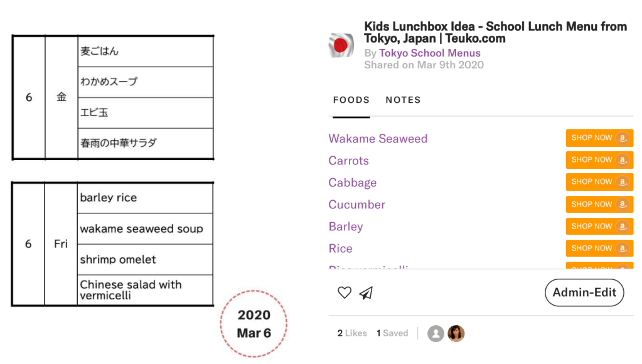Image resolution: width=642 pixels, height=364 pixels.
Task: Click the heart like icon
Action: pos(344,292)
